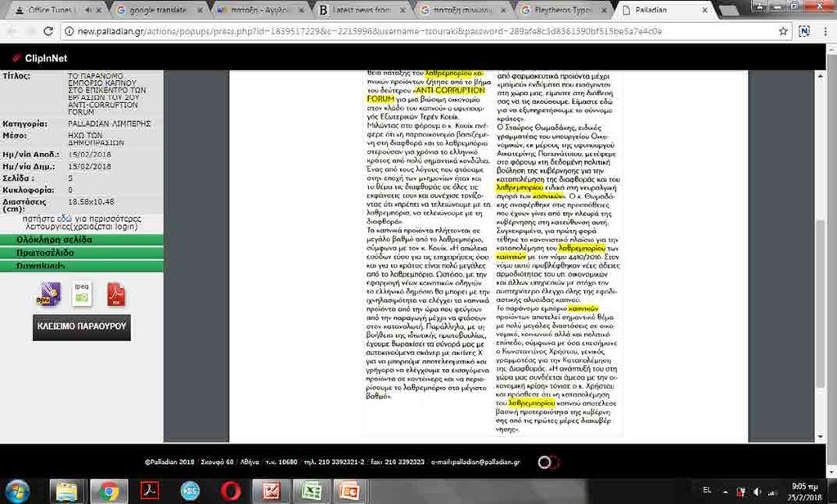Image resolution: width=837 pixels, height=504 pixels.
Task: Click the 'PALLADIAN ΛΙΜΠΕΡΗΣ' category value
Action: point(110,124)
